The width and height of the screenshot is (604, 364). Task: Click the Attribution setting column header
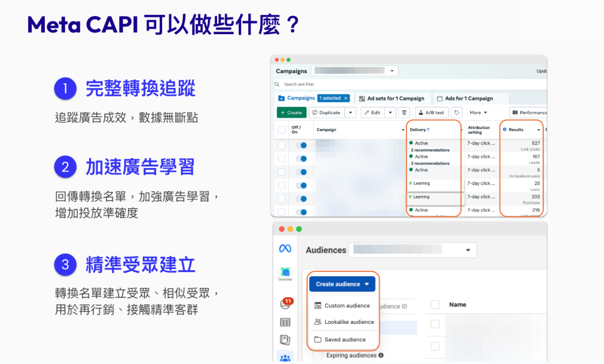(x=479, y=130)
